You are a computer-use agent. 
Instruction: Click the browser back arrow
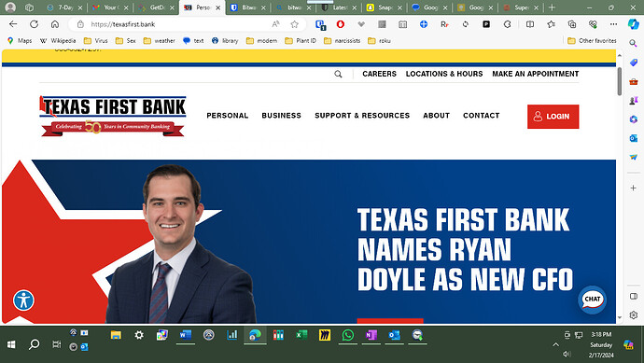13,24
